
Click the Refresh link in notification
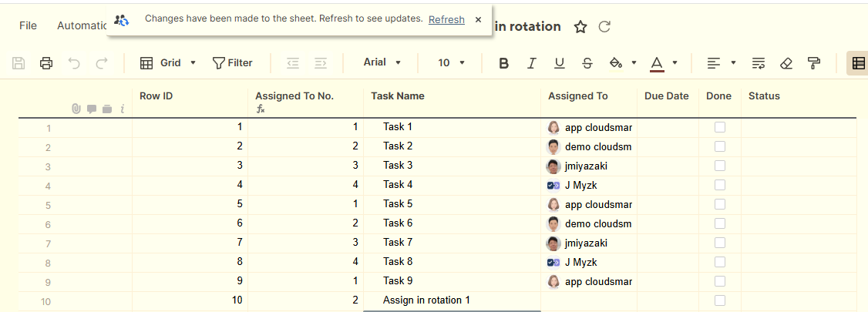(x=446, y=20)
